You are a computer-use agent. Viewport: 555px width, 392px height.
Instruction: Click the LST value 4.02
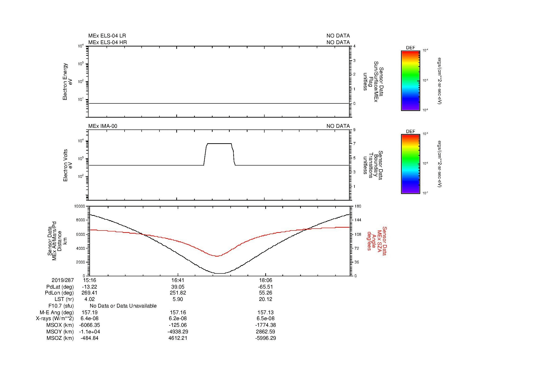pyautogui.click(x=89, y=299)
